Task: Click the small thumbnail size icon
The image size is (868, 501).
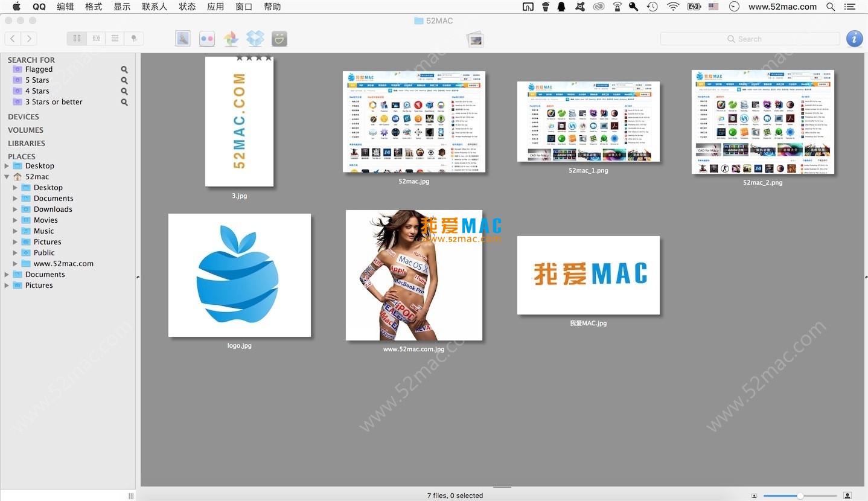Action: (755, 496)
